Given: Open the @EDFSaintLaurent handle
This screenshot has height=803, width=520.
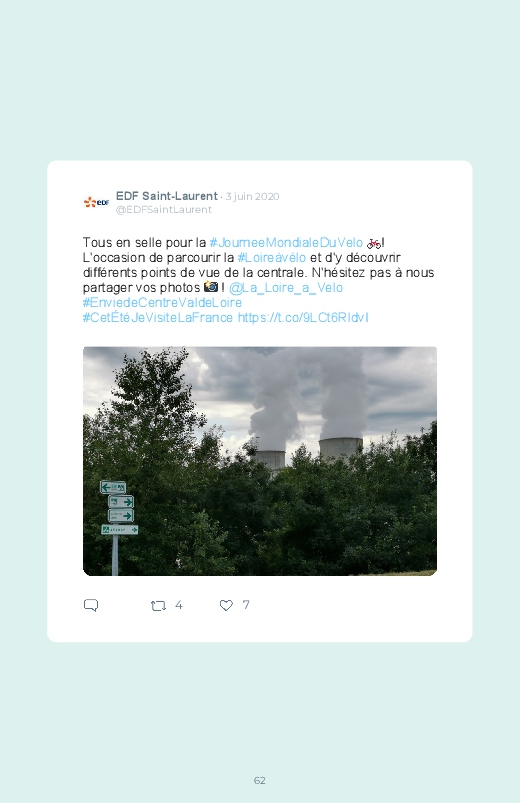Looking at the screenshot, I should coord(163,209).
